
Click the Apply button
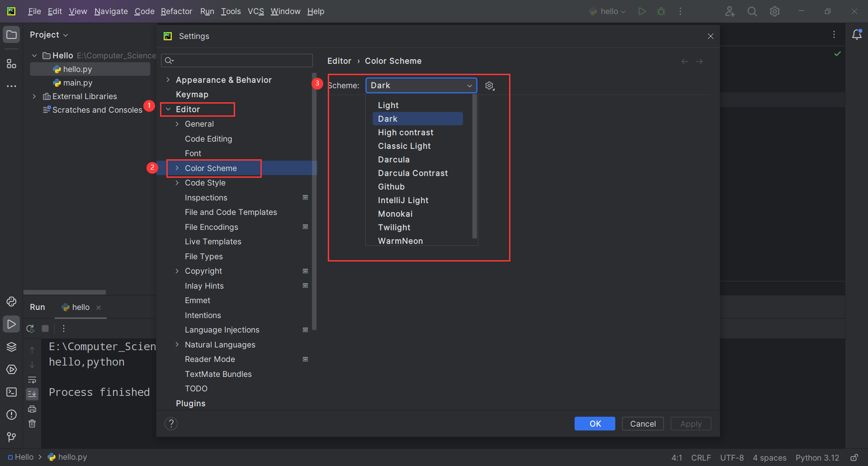click(691, 424)
